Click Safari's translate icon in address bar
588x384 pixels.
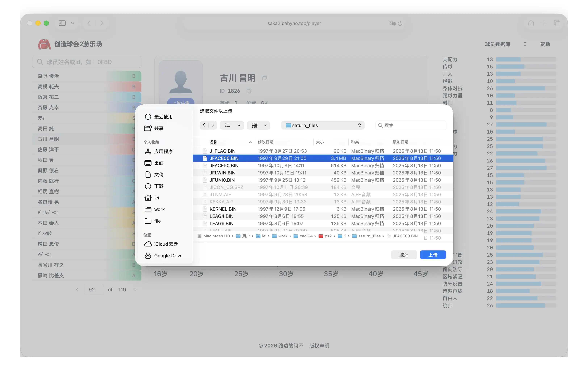pos(392,23)
